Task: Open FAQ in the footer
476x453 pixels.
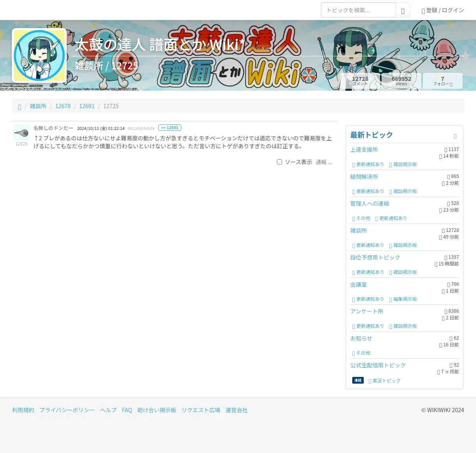Action: coord(127,410)
